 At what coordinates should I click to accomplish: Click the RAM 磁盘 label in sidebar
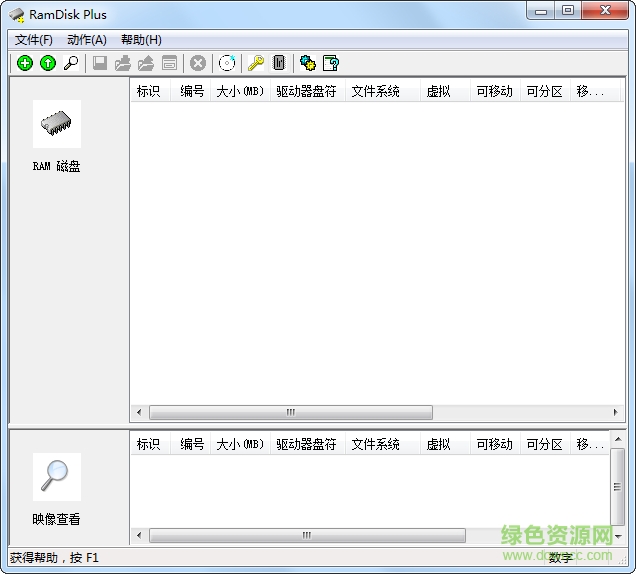[x=57, y=166]
